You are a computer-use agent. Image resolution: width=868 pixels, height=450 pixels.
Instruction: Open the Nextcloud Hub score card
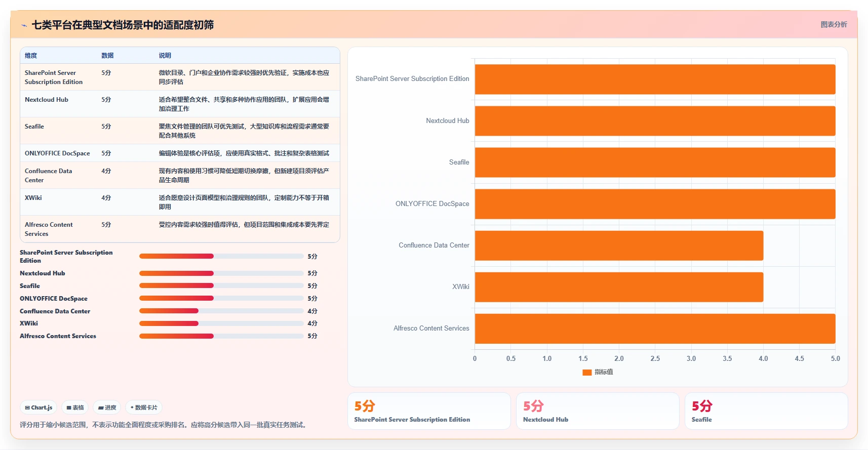598,411
